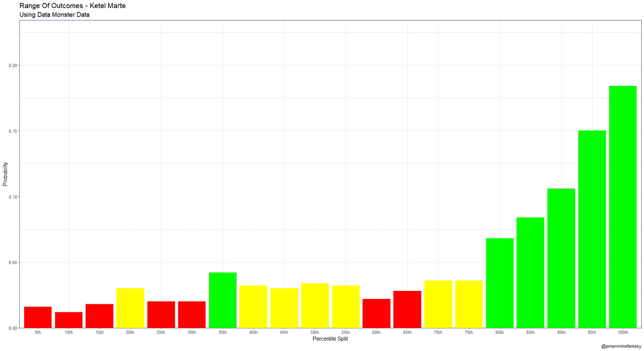This screenshot has width=644, height=351.
Task: Click the yellow bar above the 40th label
Action: [253, 307]
